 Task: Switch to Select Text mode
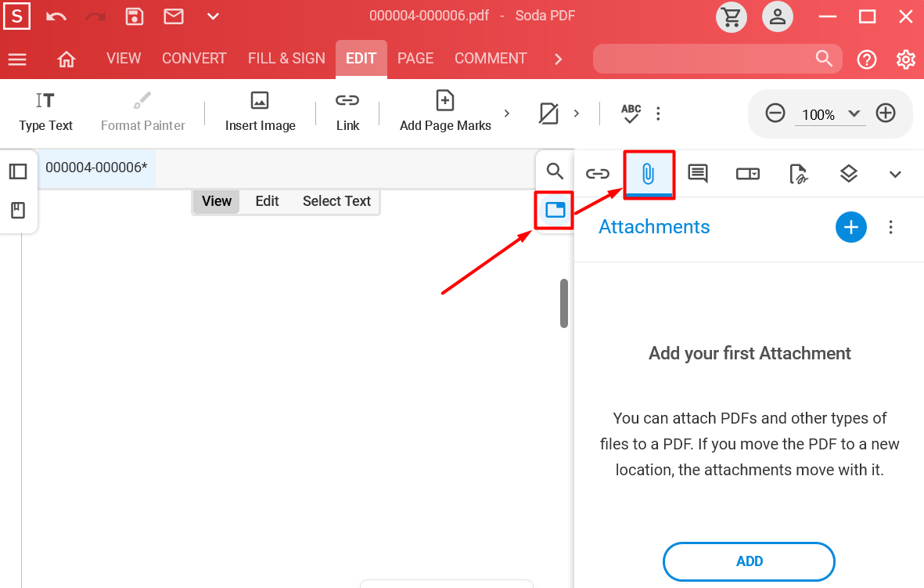[x=336, y=201]
